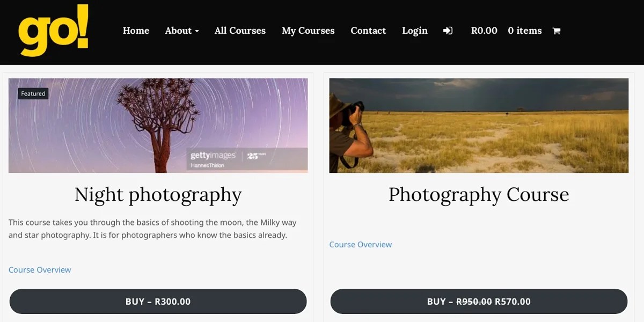644x322 pixels.
Task: Click the R0.00 cart total
Action: [484, 31]
